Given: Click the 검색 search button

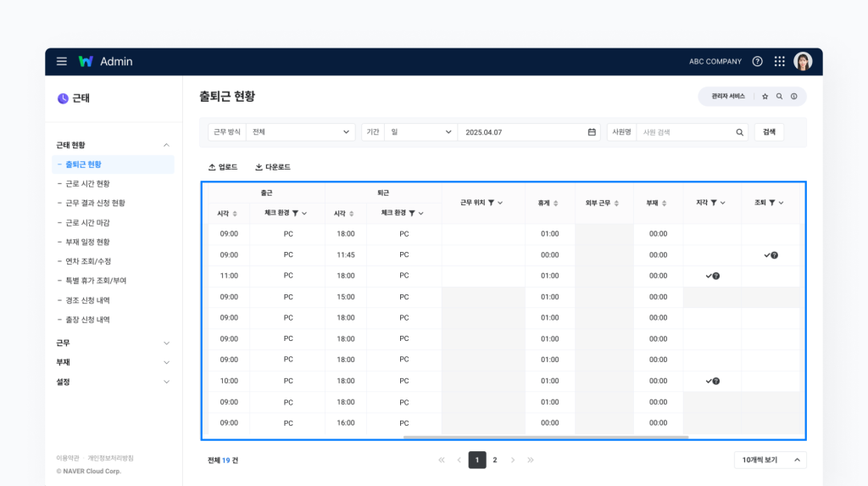Looking at the screenshot, I should click(x=769, y=132).
